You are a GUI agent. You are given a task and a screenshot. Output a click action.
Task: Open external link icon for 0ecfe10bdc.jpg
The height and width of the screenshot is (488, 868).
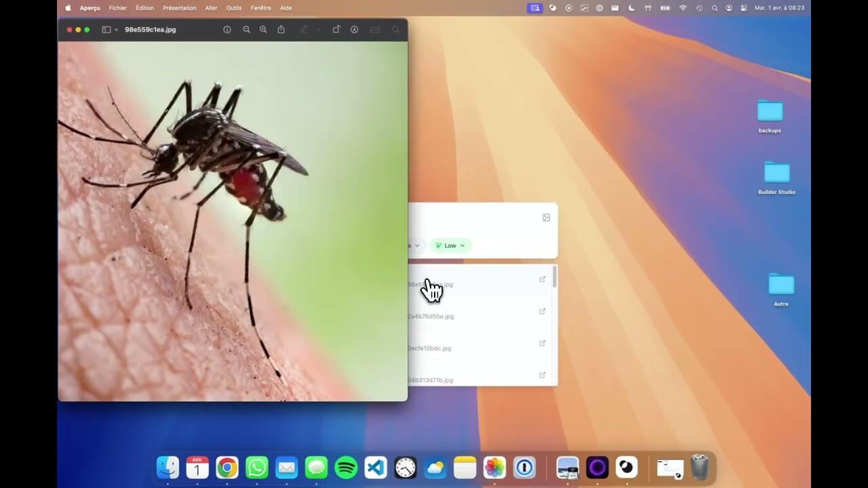542,343
